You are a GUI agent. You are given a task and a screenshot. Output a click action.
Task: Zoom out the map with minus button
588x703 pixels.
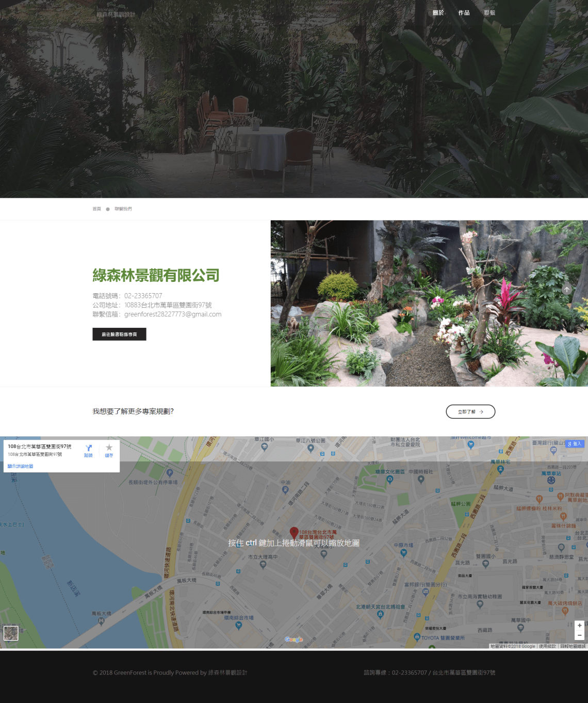pyautogui.click(x=579, y=635)
